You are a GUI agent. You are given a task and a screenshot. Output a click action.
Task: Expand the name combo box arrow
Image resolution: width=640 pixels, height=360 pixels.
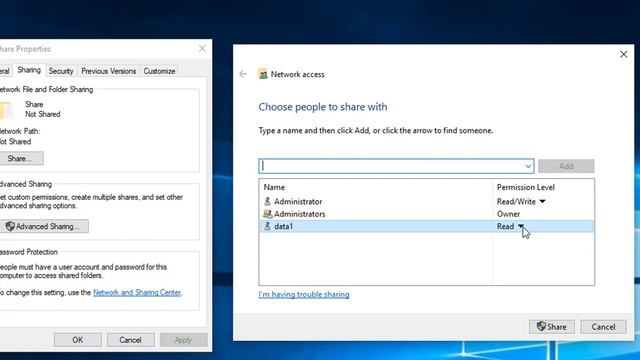point(528,166)
